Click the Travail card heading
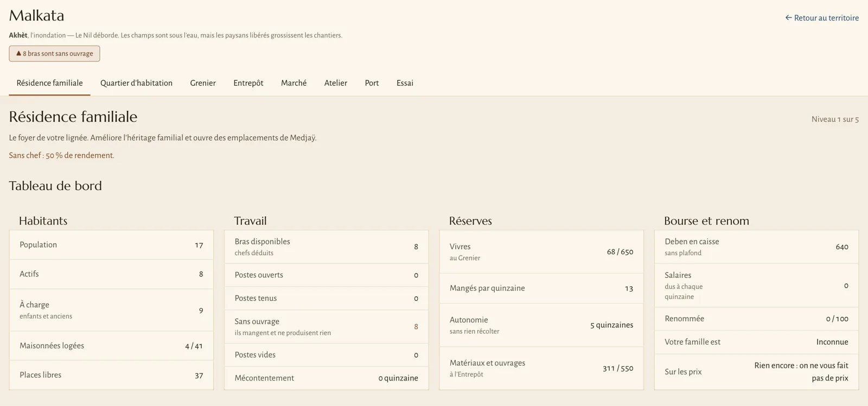 [x=250, y=221]
